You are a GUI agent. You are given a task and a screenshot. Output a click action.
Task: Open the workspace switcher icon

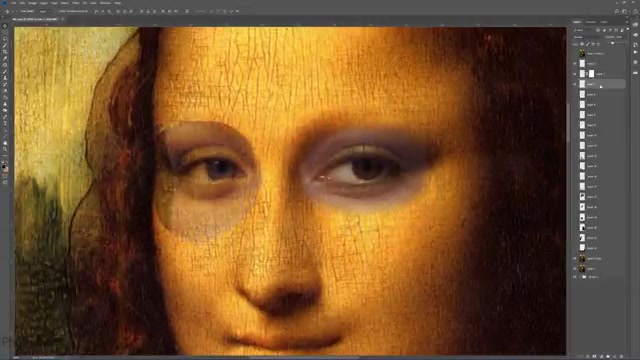pos(624,11)
